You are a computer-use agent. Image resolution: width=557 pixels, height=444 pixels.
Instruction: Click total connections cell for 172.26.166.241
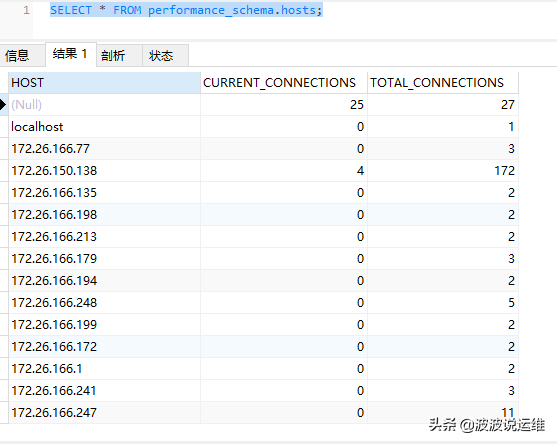pyautogui.click(x=443, y=391)
